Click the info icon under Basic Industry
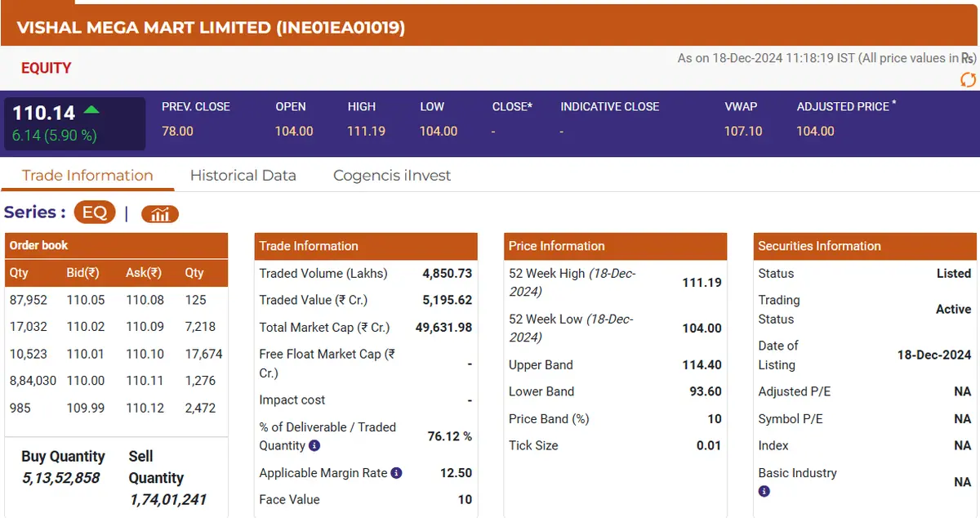Image resolution: width=980 pixels, height=518 pixels. pos(764,492)
